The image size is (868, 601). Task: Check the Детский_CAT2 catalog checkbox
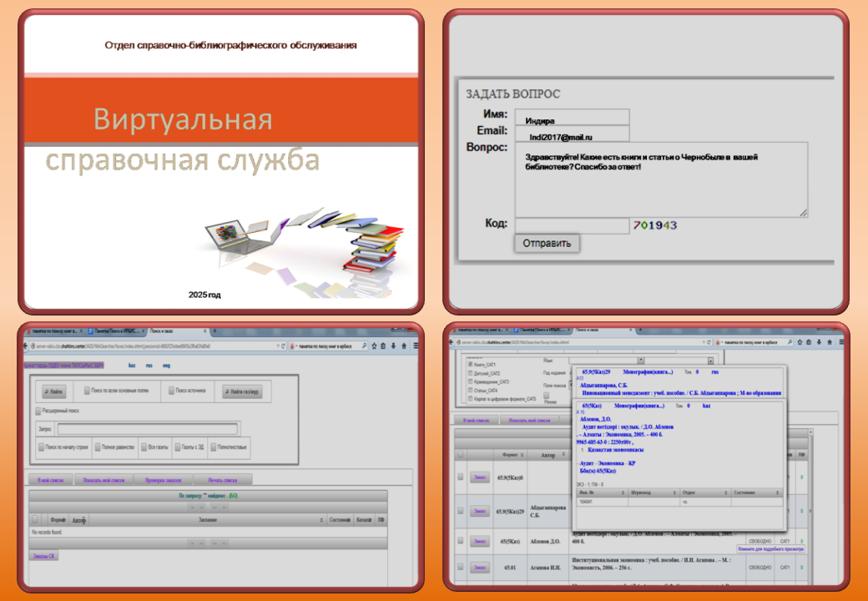[471, 373]
